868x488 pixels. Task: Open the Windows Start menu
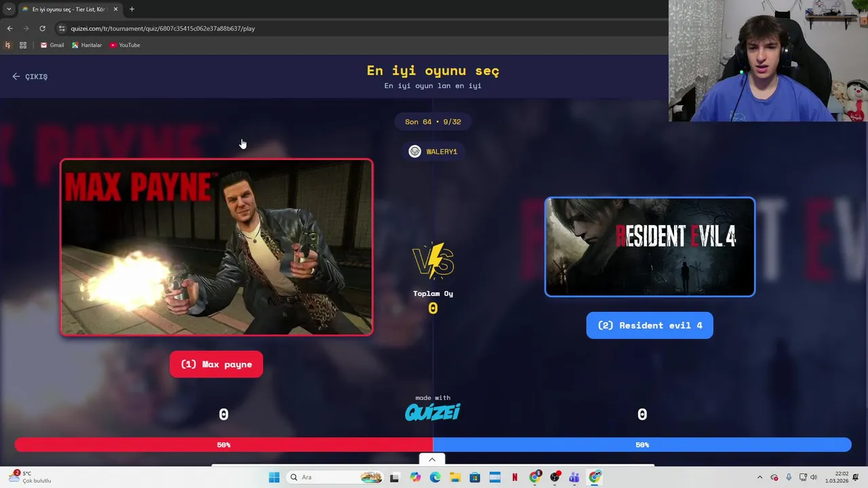pos(274,477)
